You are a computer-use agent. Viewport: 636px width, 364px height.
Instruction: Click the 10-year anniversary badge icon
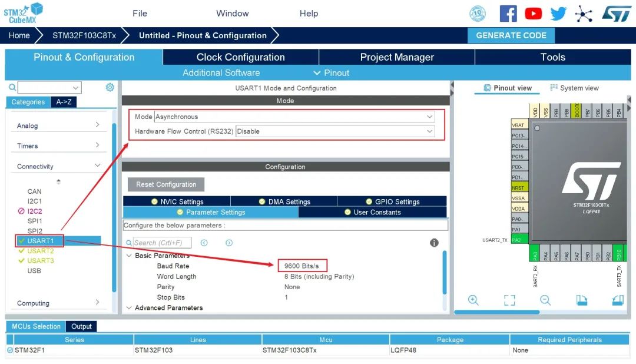coord(478,14)
